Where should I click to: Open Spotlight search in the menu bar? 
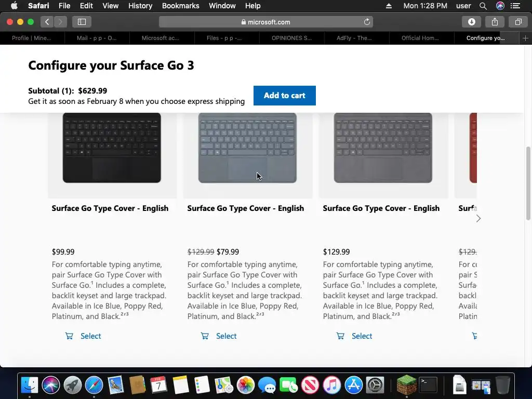click(483, 6)
